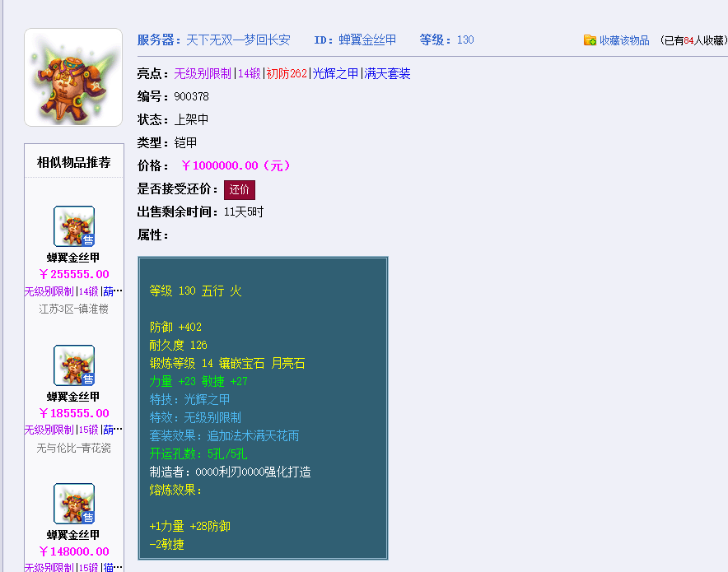Select the second similar item armor icon
728x572 pixels.
(74, 365)
